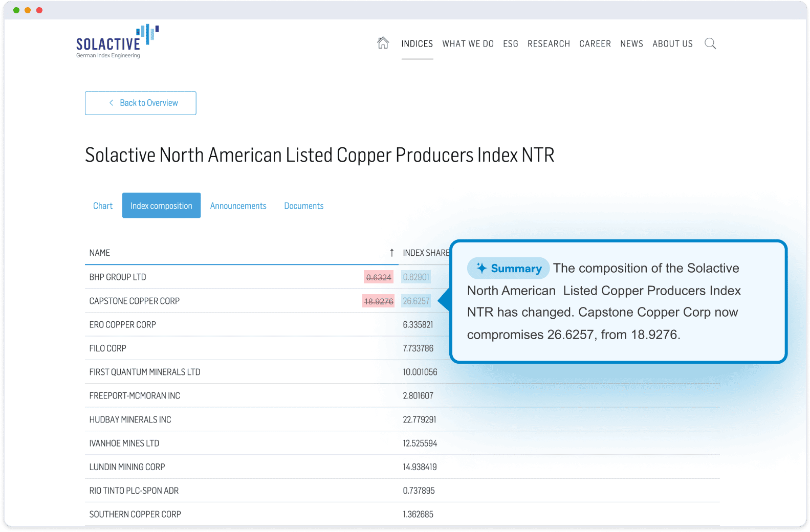Click the struck-through old value 18.9276

pos(379,301)
